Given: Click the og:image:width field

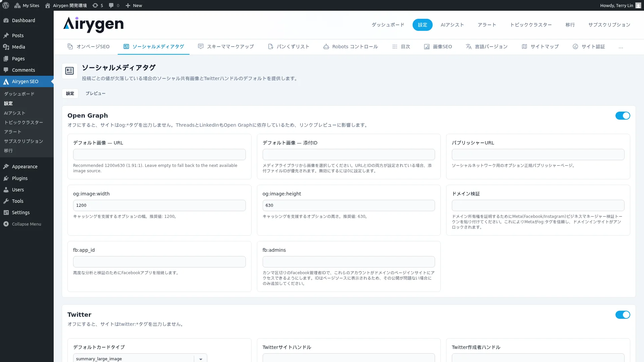Looking at the screenshot, I should click(159, 205).
